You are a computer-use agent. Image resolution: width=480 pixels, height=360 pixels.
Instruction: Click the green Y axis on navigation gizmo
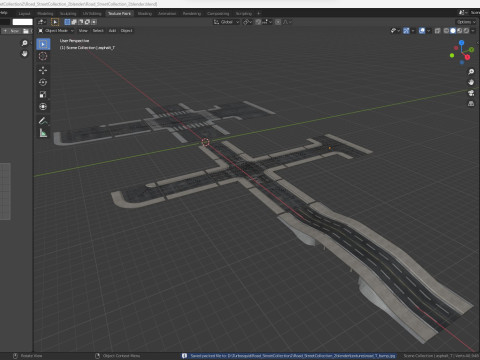click(471, 50)
